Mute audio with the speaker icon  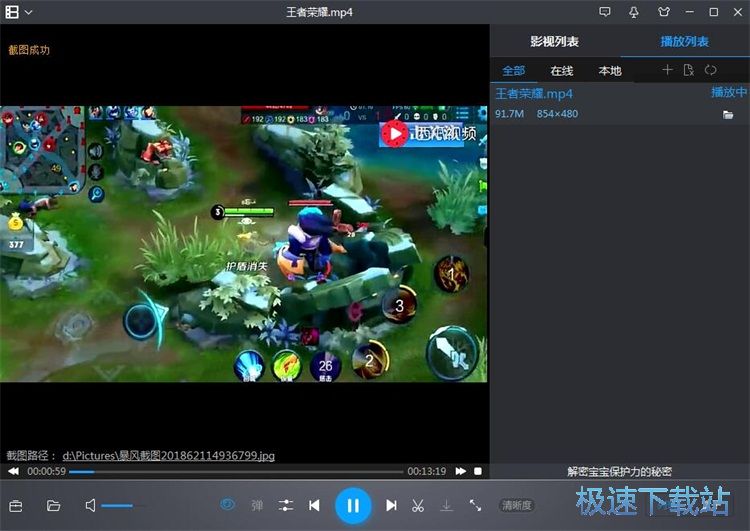click(x=90, y=506)
